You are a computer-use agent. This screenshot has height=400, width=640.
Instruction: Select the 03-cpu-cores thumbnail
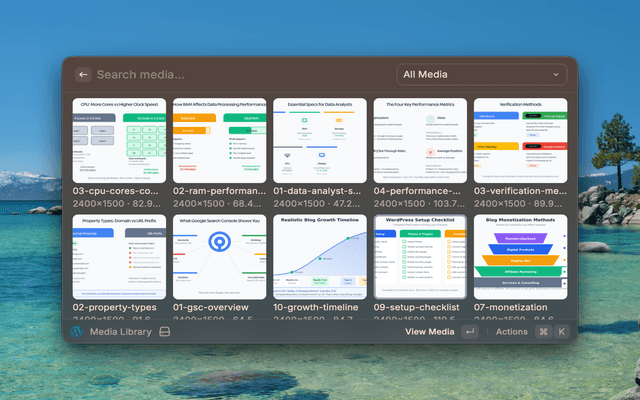click(119, 140)
